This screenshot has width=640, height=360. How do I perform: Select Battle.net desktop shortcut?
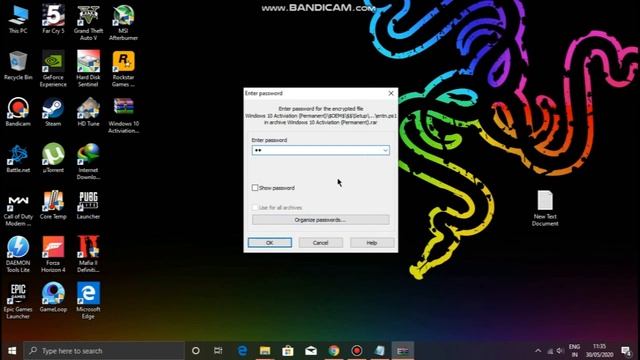18,159
